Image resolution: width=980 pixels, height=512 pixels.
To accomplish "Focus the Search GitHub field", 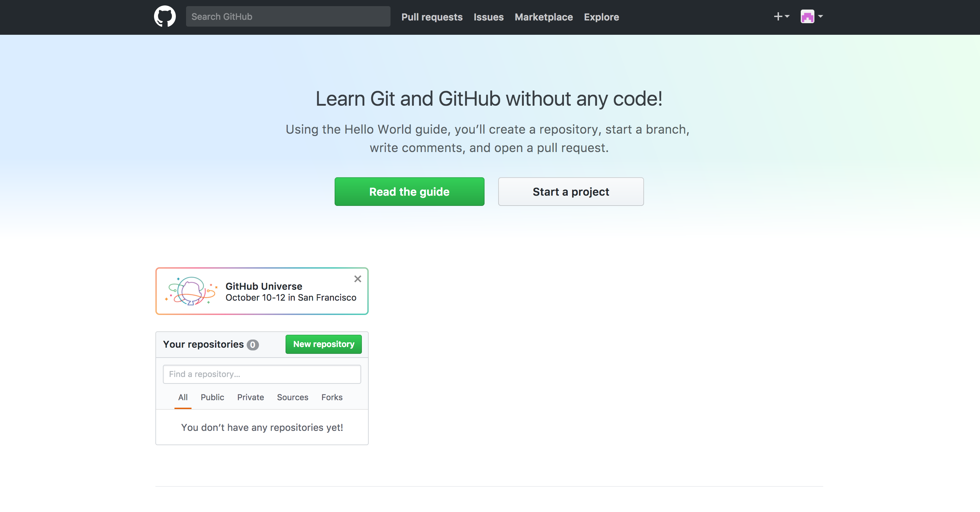I will click(288, 16).
